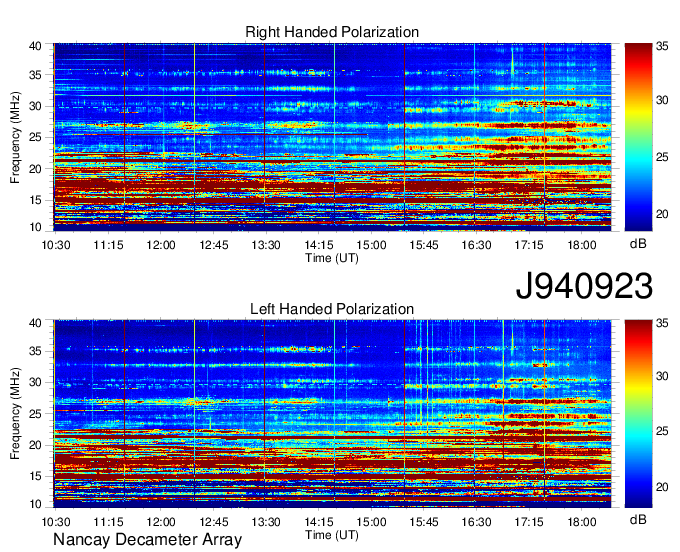This screenshot has height=552, width=680.
Task: Click 35 MHz frequency tick on Left Handed plot
Action: point(35,351)
